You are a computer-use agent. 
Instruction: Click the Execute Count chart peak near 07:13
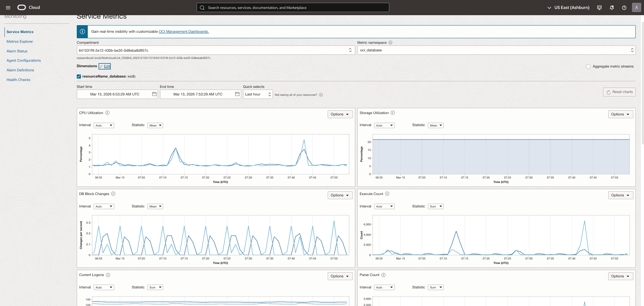coord(456,232)
